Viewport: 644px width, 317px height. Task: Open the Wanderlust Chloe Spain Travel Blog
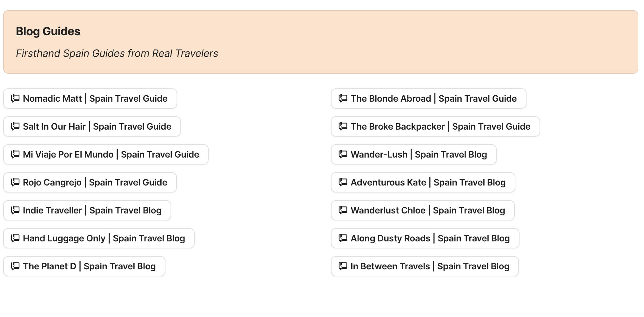(422, 211)
